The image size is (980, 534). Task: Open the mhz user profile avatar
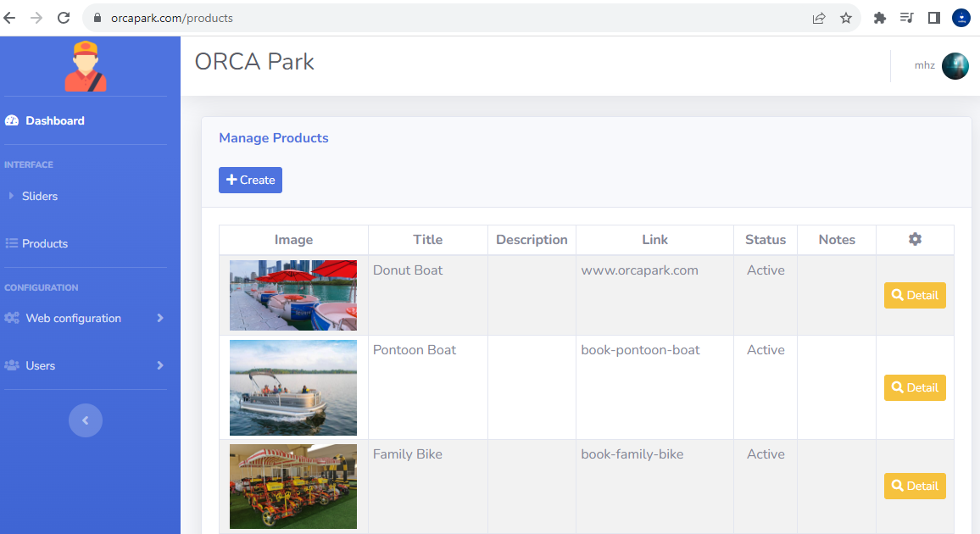[x=955, y=66]
